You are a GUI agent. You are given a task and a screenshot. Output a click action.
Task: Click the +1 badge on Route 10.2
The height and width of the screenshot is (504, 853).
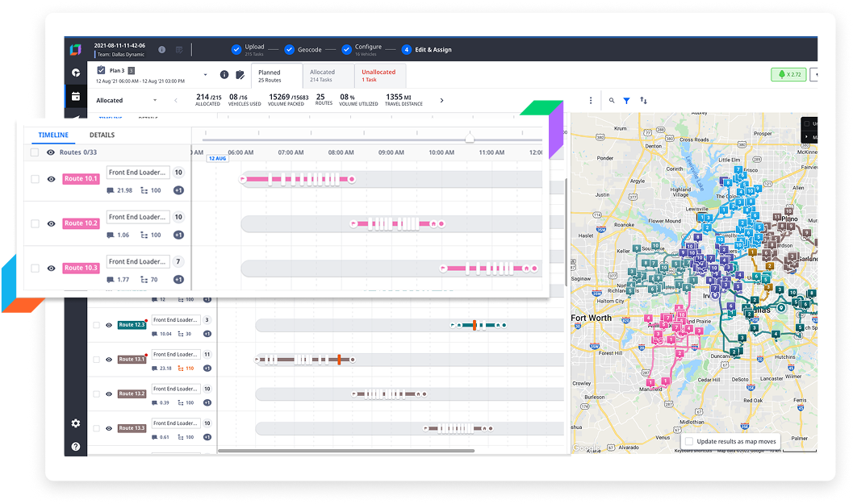pos(178,235)
